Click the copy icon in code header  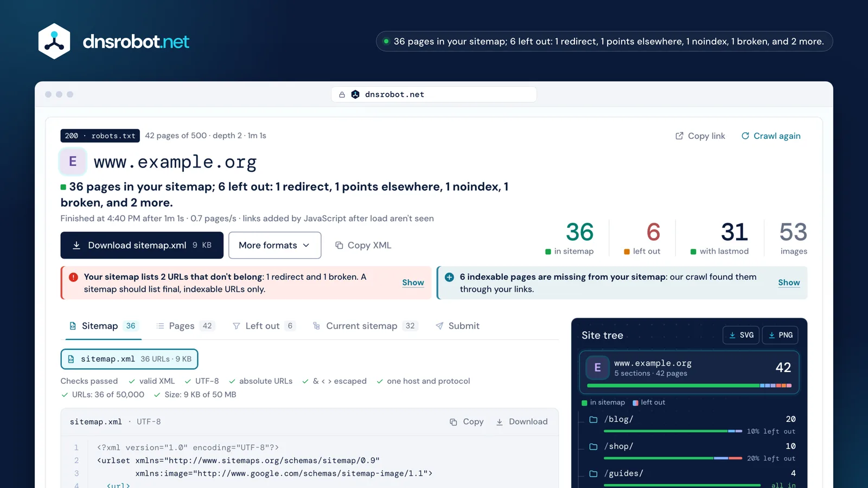453,422
